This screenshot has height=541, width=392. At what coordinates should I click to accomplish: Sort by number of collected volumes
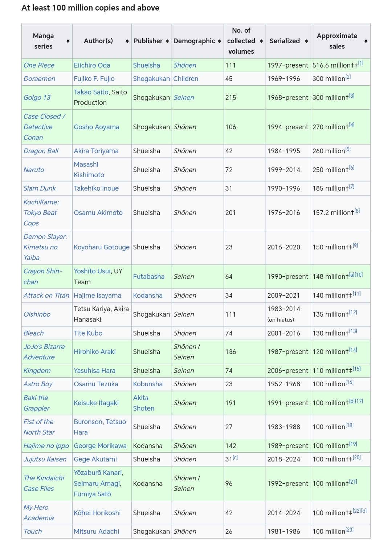tap(261, 41)
